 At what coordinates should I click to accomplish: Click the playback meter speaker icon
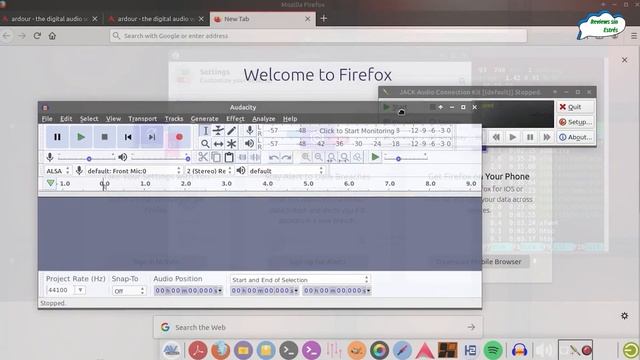tap(249, 144)
